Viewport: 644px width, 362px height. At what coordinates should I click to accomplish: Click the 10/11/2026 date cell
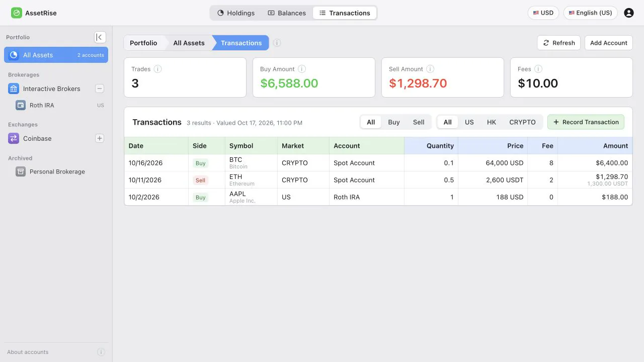[x=156, y=180]
